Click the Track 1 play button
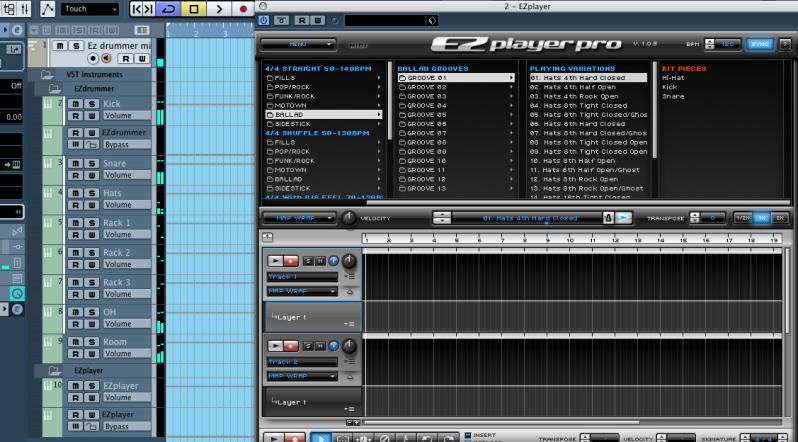798x442 pixels. 275,261
